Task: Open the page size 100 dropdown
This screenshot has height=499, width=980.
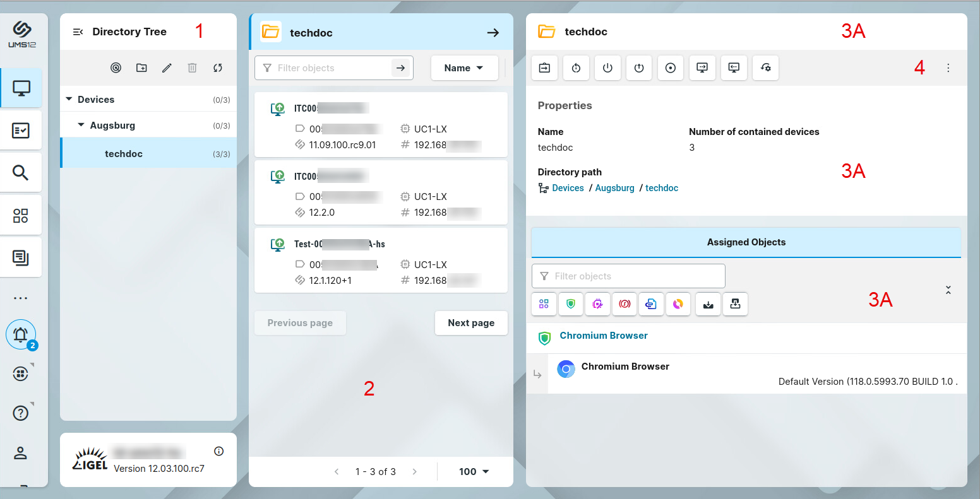Action: [x=474, y=472]
